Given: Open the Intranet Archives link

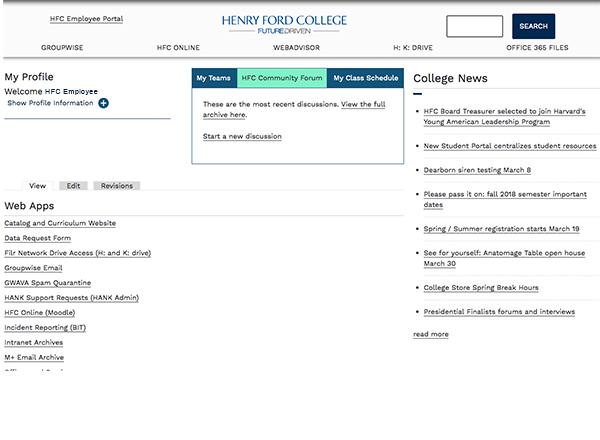Looking at the screenshot, I should pos(34,342).
